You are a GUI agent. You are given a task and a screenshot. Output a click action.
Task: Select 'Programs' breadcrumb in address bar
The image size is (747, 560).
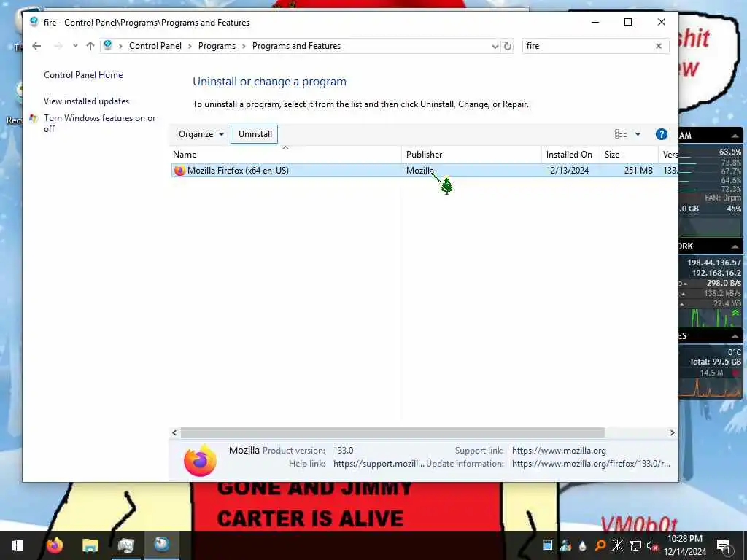[x=217, y=46]
